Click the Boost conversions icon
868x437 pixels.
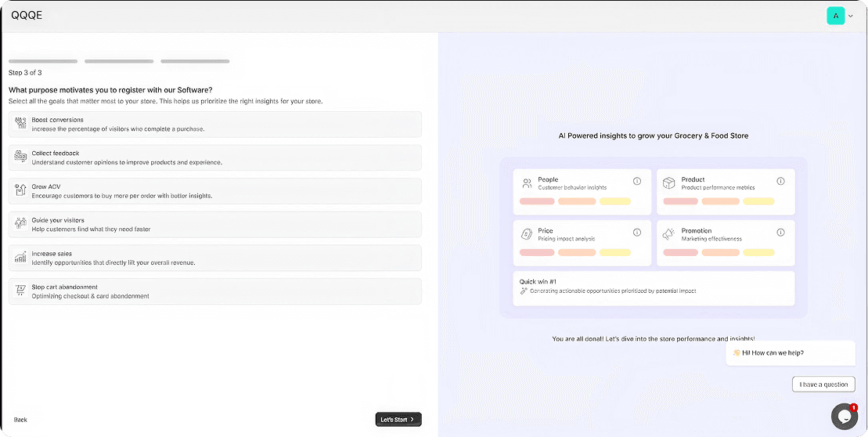pyautogui.click(x=20, y=124)
